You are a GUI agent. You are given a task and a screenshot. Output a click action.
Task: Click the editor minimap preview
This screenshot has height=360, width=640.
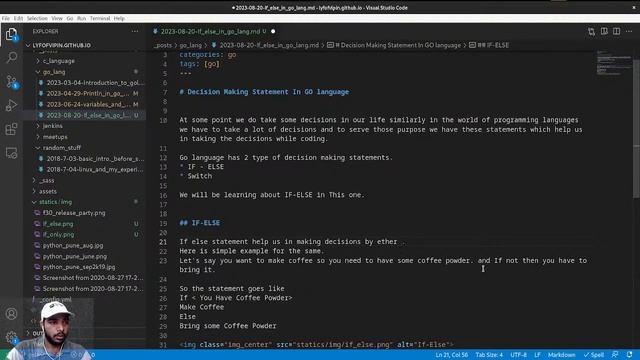[x=613, y=63]
